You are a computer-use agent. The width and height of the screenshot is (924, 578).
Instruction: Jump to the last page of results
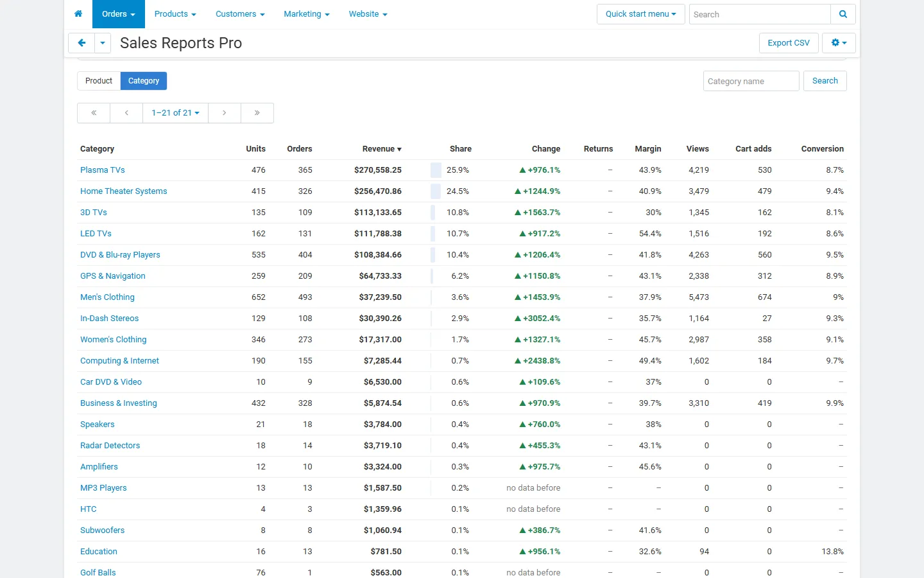pos(257,113)
